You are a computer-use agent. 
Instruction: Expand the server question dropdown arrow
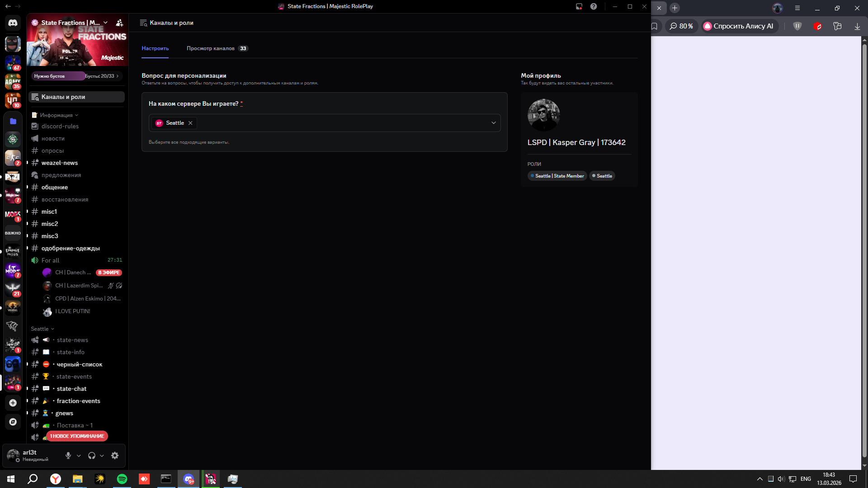[x=493, y=123]
